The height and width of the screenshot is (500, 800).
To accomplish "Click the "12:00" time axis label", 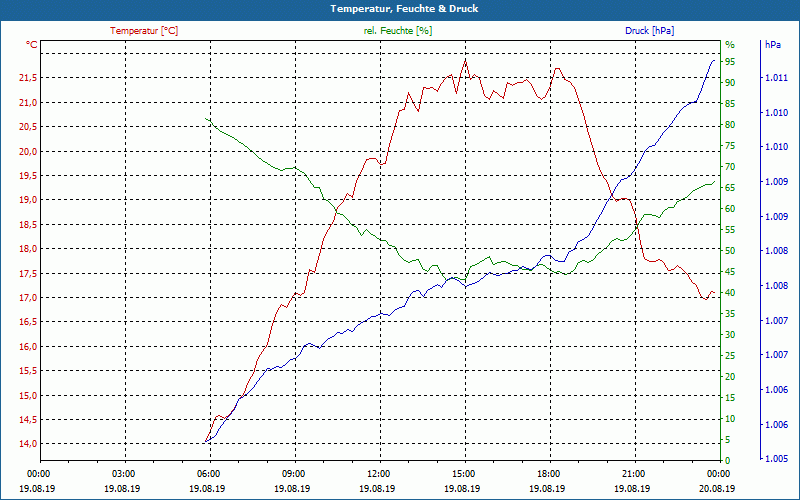I will (x=379, y=474).
